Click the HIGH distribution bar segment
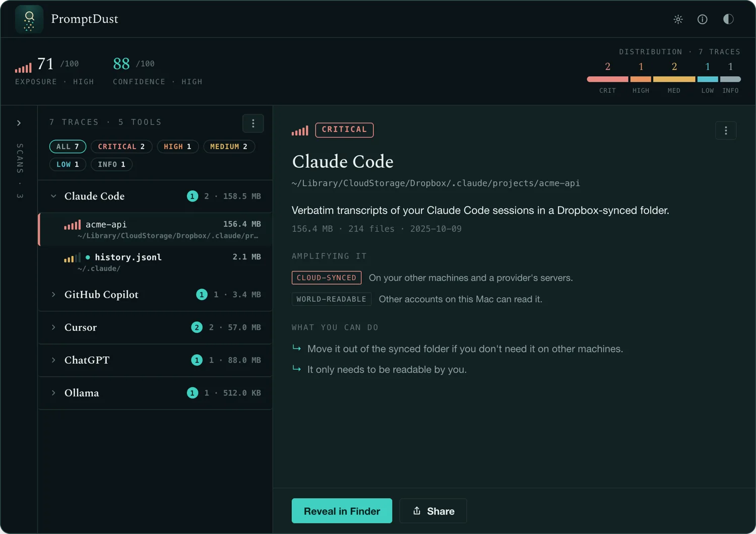Screen dimensions: 756x534 [x=641, y=79]
